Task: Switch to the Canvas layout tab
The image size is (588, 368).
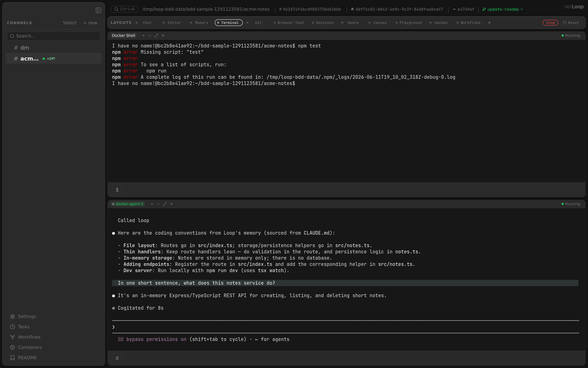Action: click(x=380, y=23)
